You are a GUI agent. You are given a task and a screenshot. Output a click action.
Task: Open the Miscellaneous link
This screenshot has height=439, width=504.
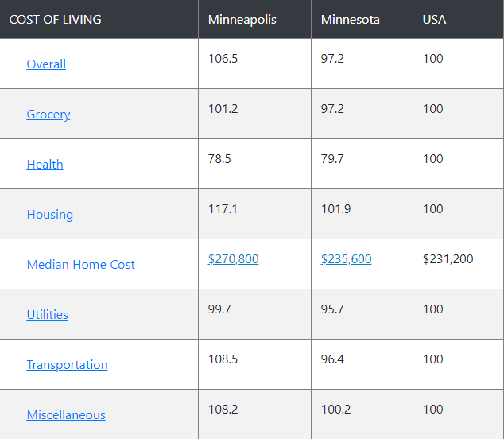pos(66,415)
